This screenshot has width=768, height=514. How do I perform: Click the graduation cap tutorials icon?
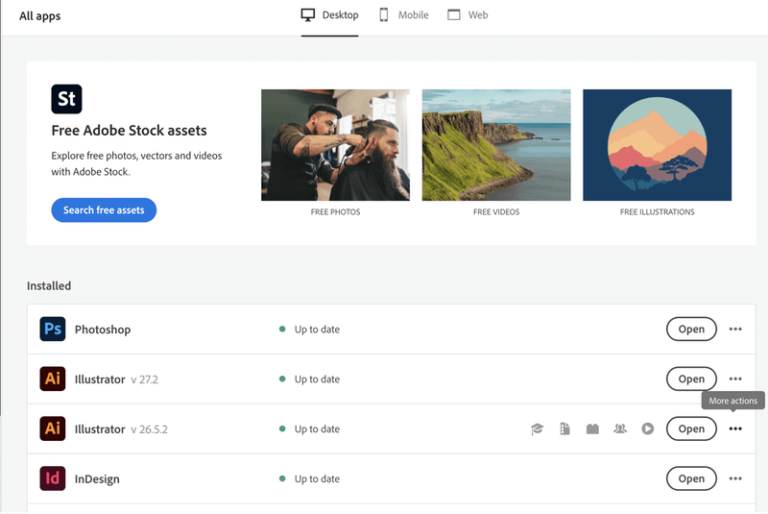click(537, 429)
